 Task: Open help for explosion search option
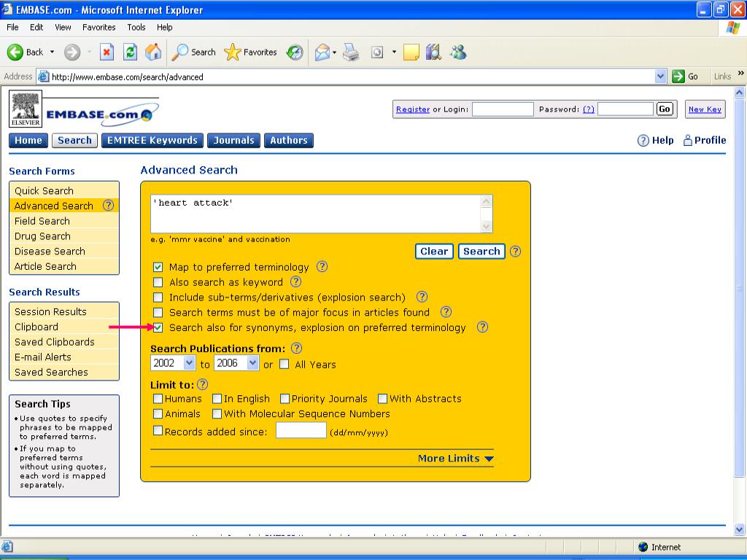click(x=422, y=297)
